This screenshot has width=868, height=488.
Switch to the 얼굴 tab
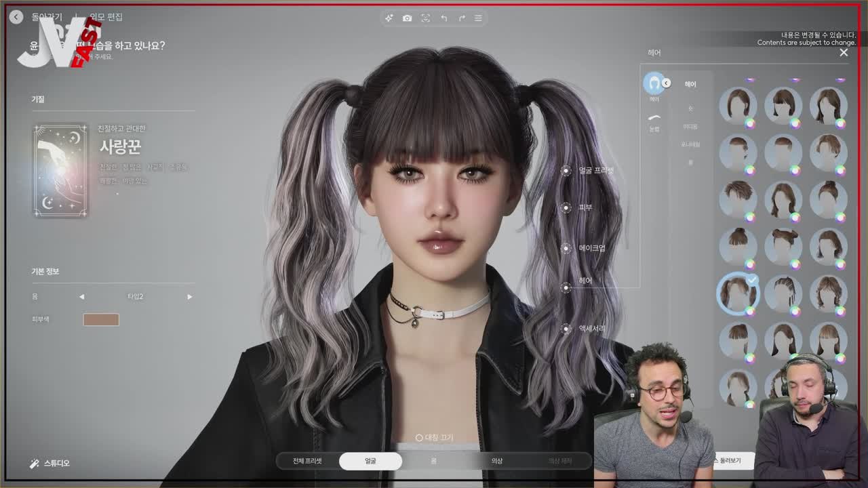point(370,461)
